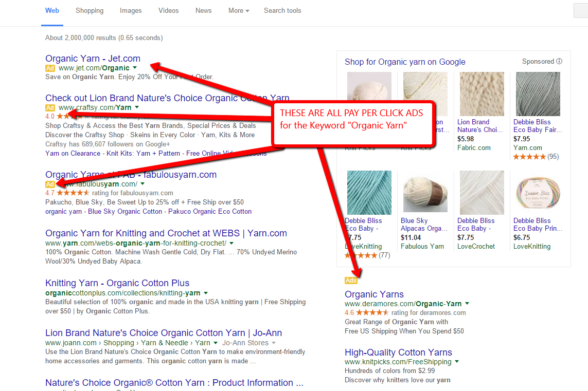The height and width of the screenshot is (391, 588).
Task: Open Debbie Bliss Eco Baby Prin... product link
Action: pyautogui.click(x=538, y=225)
